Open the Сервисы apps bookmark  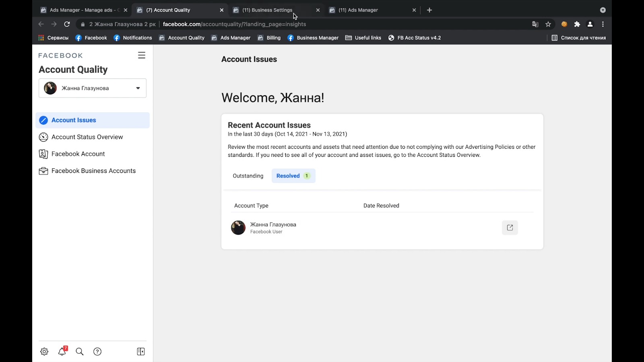[54, 38]
